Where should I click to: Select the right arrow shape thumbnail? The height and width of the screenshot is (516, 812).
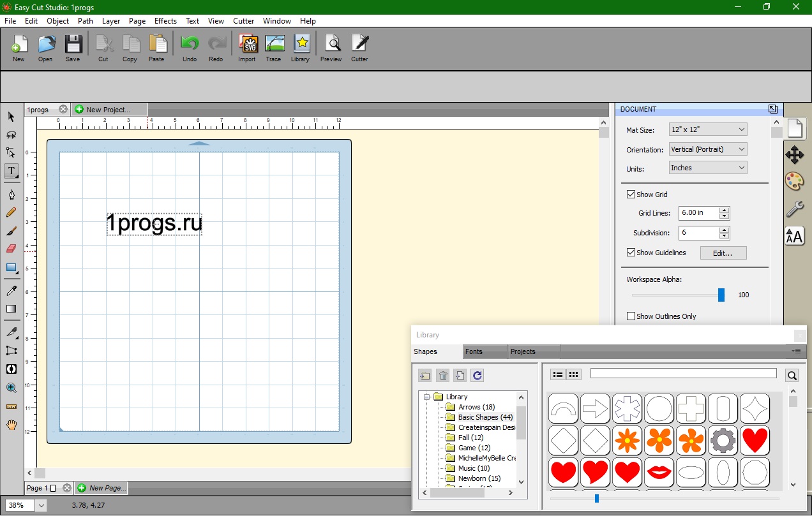coord(595,408)
